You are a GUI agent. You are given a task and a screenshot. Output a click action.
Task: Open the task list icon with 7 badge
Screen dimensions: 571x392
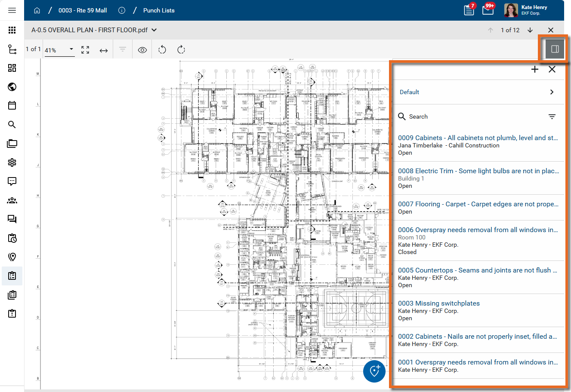point(469,10)
